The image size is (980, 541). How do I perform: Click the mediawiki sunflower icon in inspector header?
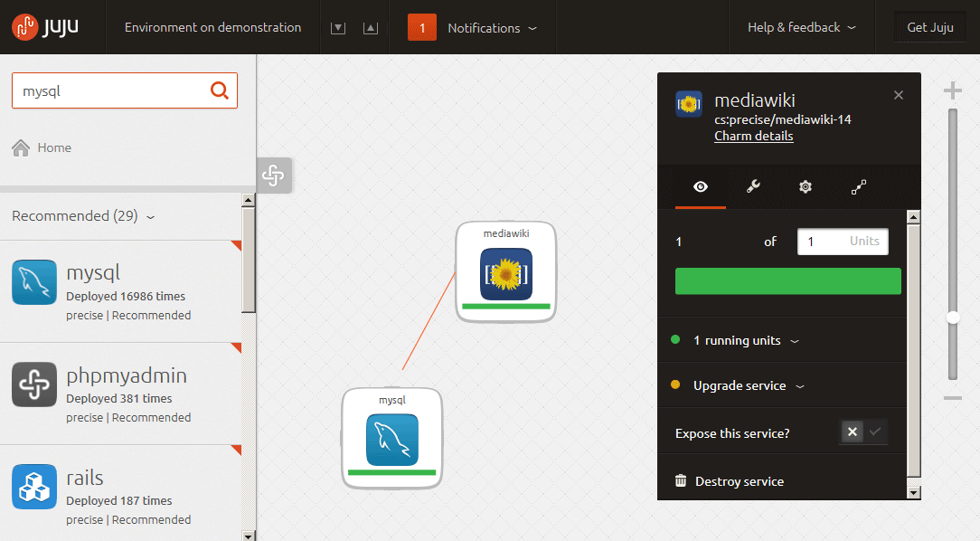point(689,104)
